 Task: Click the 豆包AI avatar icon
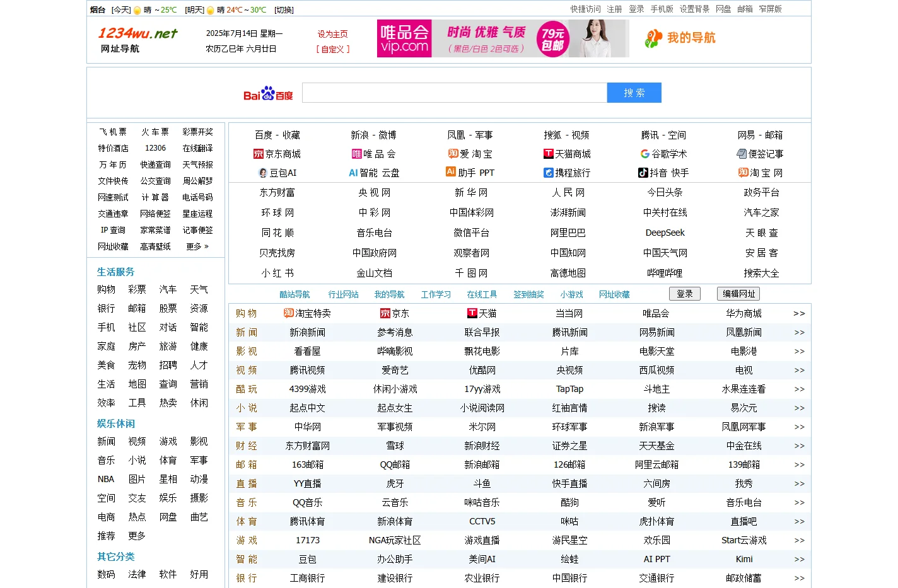point(263,173)
